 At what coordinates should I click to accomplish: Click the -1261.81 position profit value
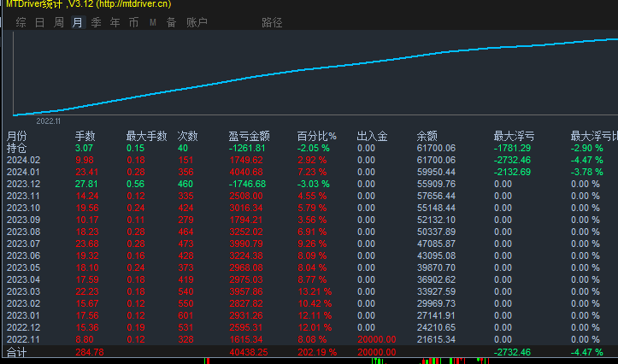(247, 148)
